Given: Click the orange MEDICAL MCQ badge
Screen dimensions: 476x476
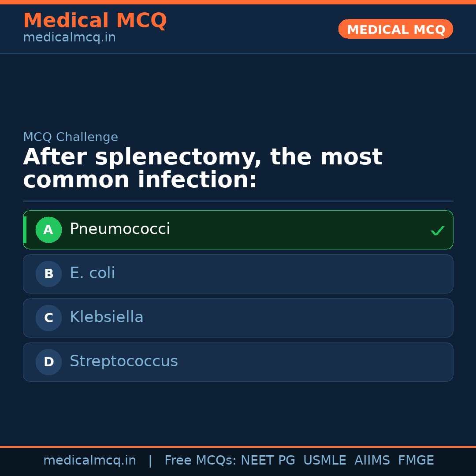Looking at the screenshot, I should [x=395, y=29].
